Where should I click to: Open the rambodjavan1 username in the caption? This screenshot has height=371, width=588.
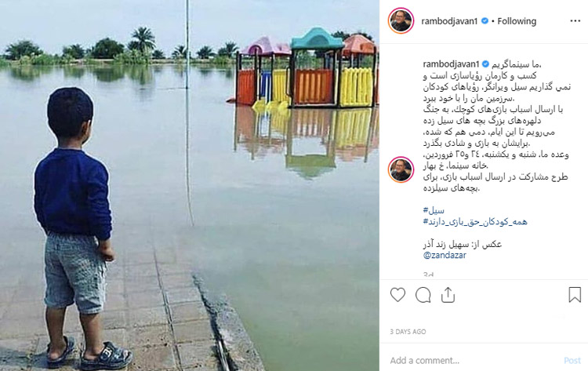tap(451, 64)
